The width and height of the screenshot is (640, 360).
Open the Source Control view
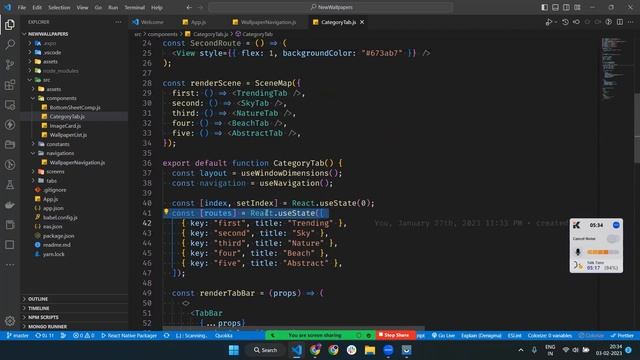[10, 64]
